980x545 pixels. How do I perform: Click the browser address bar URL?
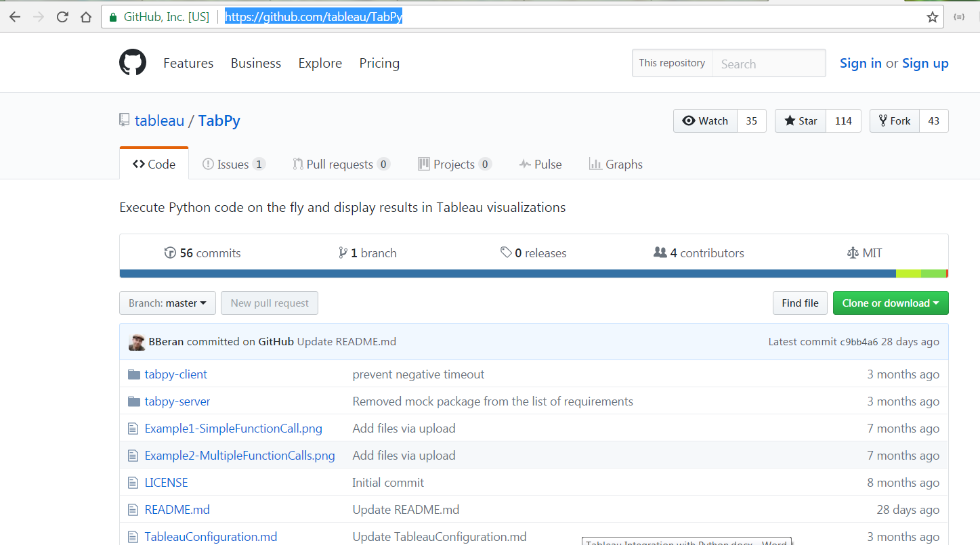pyautogui.click(x=314, y=17)
